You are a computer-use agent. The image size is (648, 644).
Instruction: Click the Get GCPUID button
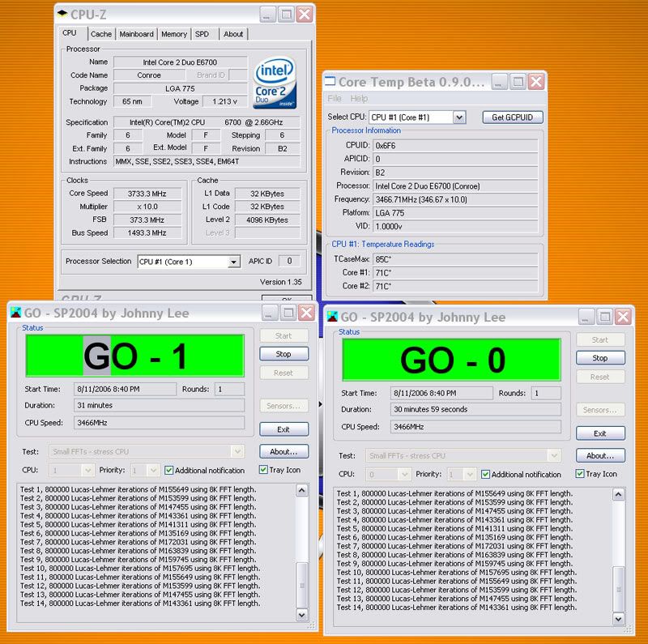click(x=513, y=117)
